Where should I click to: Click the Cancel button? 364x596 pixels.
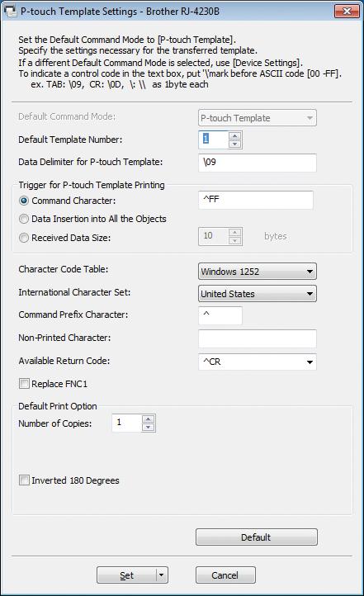pyautogui.click(x=225, y=575)
